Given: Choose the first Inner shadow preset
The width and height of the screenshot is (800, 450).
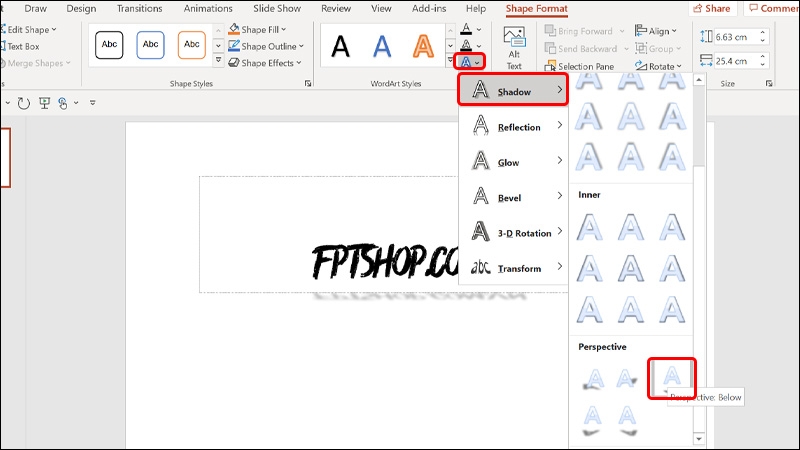Looking at the screenshot, I should tap(589, 228).
